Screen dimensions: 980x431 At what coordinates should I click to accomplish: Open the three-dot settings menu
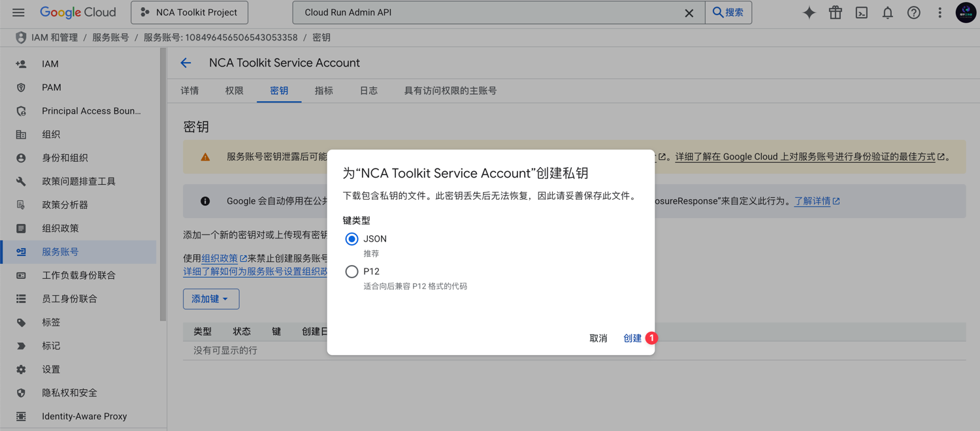pyautogui.click(x=939, y=12)
